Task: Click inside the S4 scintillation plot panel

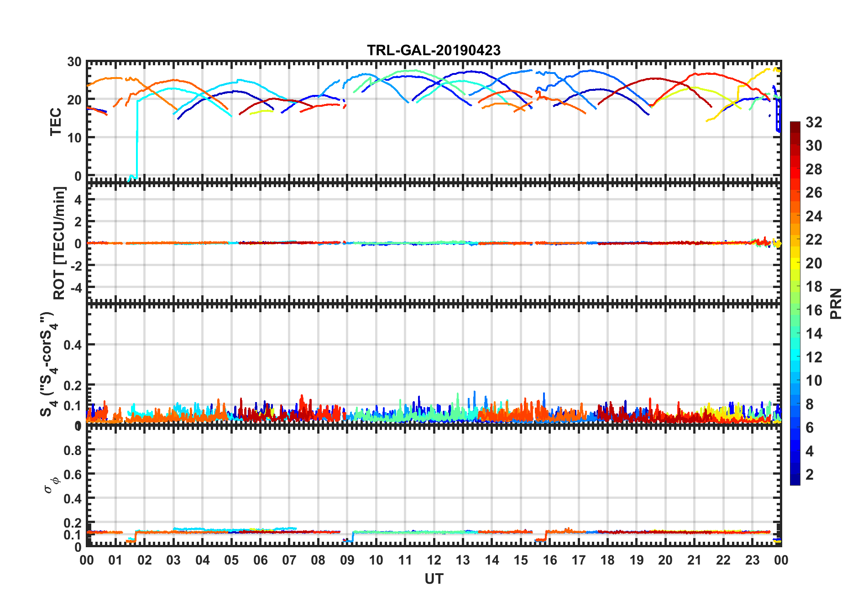Action: click(x=434, y=364)
